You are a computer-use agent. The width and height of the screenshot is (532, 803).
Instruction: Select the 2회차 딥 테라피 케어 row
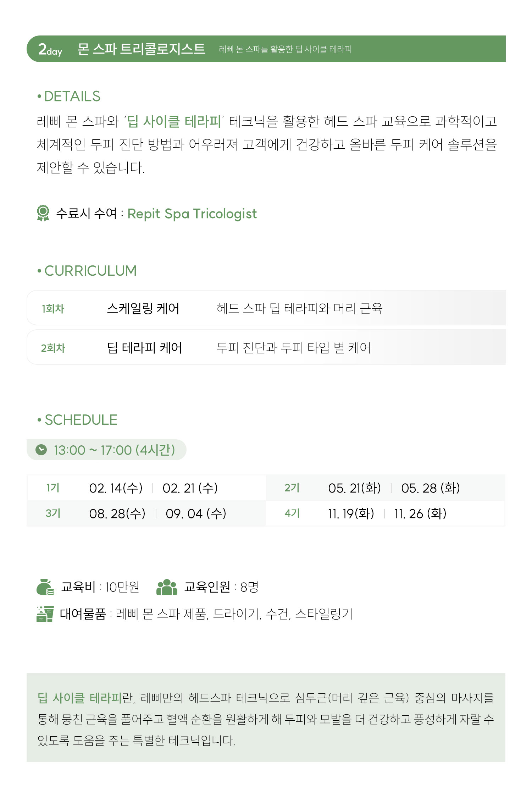266,347
